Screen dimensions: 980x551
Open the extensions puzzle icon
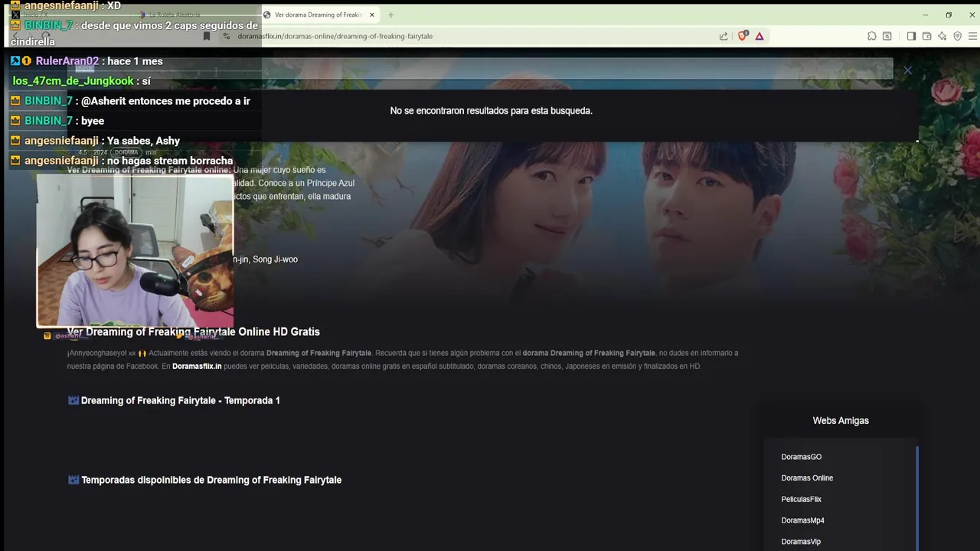coord(871,36)
